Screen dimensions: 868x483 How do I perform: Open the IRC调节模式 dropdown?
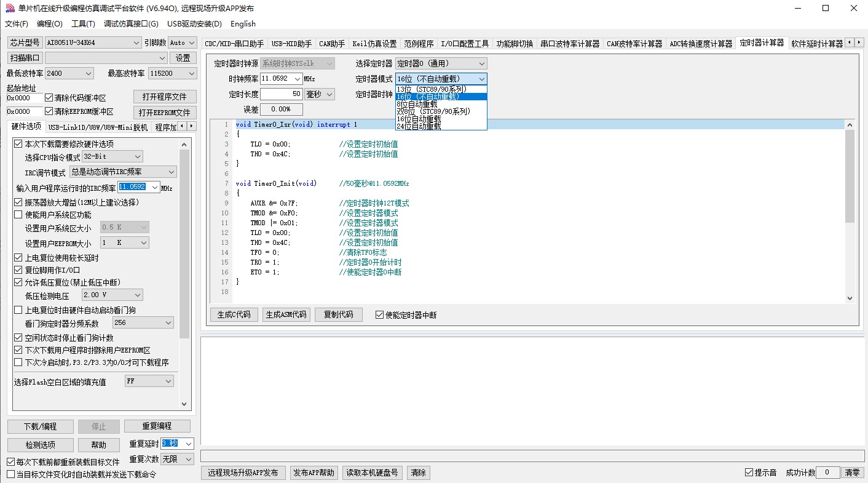123,172
